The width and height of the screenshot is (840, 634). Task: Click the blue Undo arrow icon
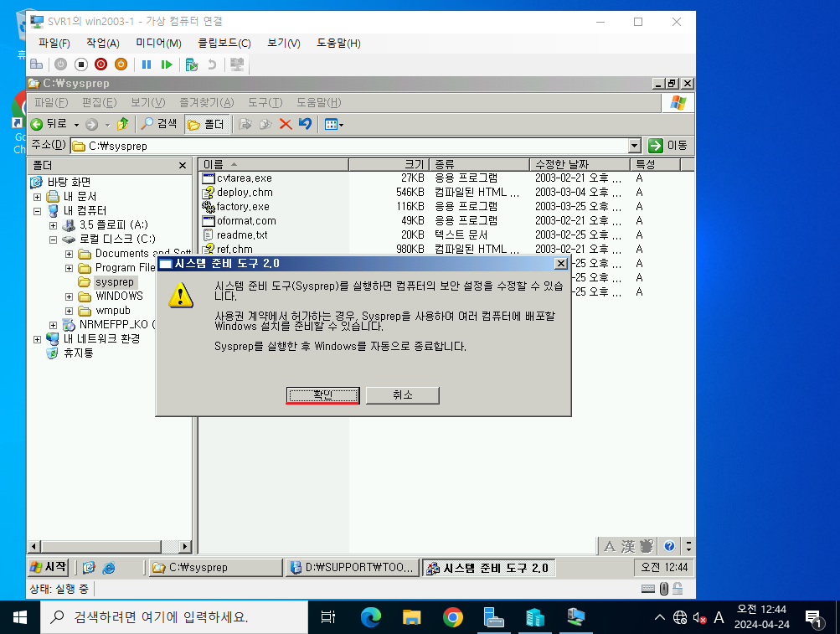[x=305, y=124]
